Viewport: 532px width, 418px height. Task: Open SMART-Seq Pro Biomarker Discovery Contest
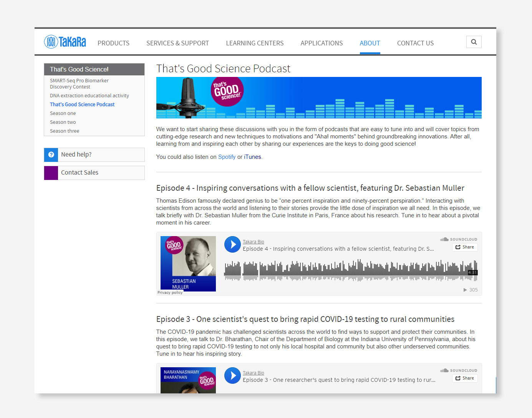pyautogui.click(x=79, y=83)
